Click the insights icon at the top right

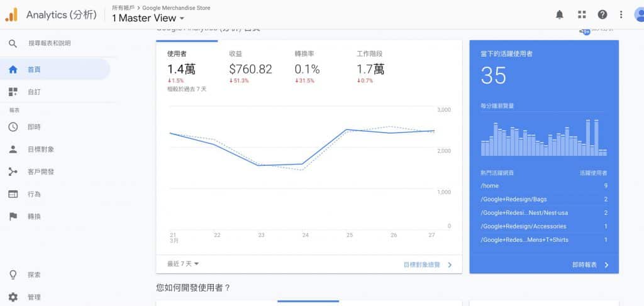(x=585, y=31)
